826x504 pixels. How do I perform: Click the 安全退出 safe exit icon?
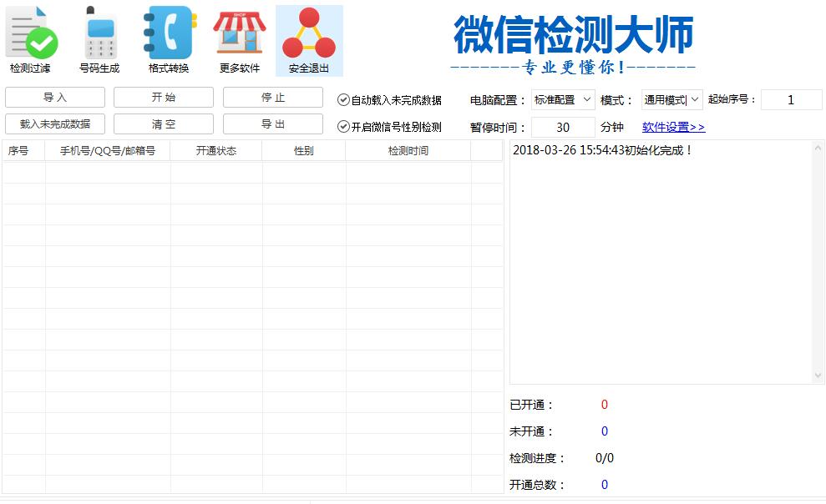[x=309, y=41]
